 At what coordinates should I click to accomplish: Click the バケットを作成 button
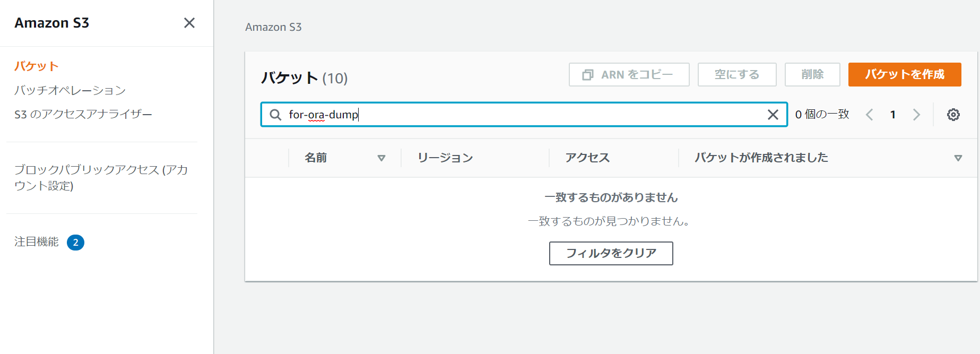click(905, 75)
